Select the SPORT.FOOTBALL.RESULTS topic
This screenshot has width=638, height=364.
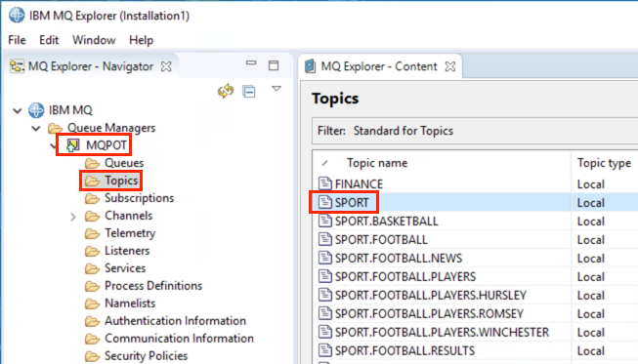(x=404, y=350)
